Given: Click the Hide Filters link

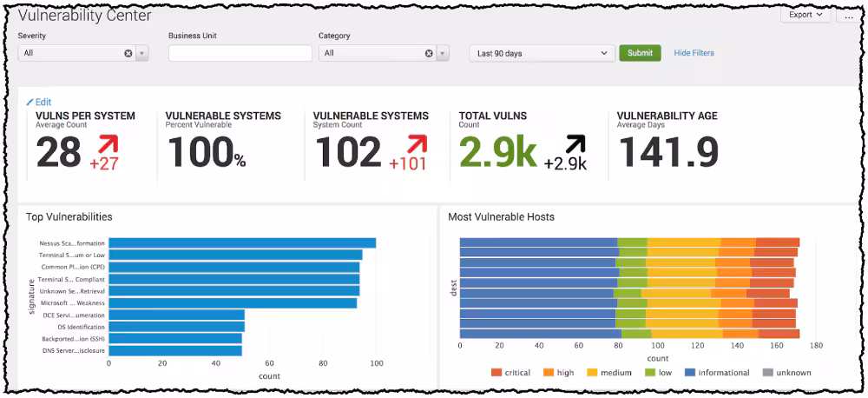Looking at the screenshot, I should [694, 53].
